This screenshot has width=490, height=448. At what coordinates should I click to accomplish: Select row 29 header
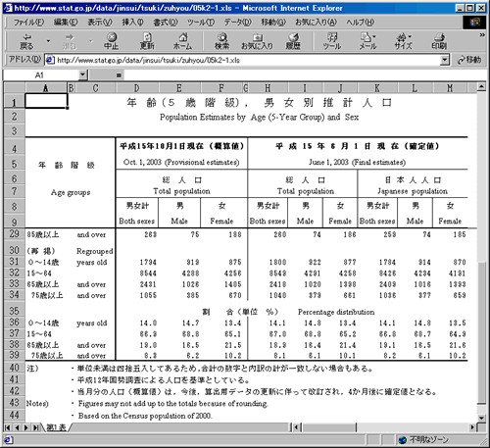(14, 234)
